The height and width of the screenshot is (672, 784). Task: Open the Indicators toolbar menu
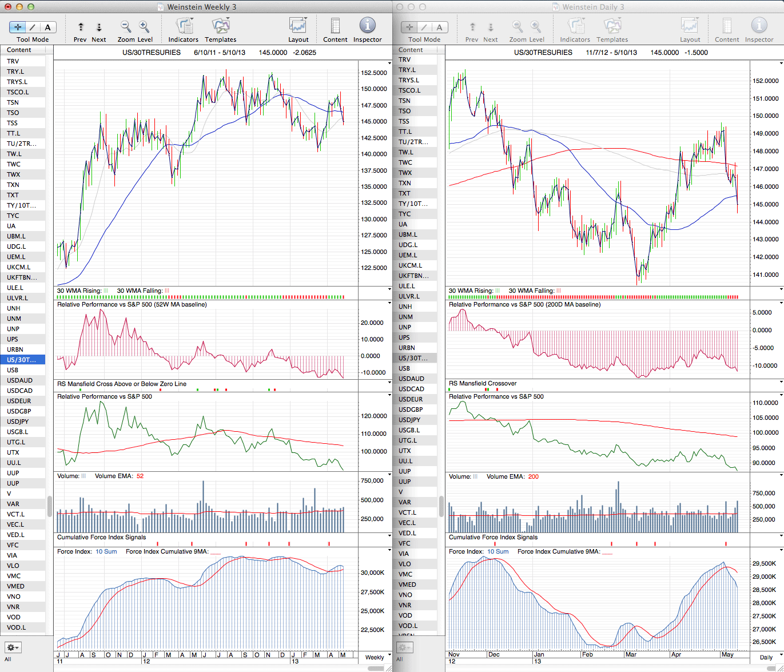click(x=184, y=27)
